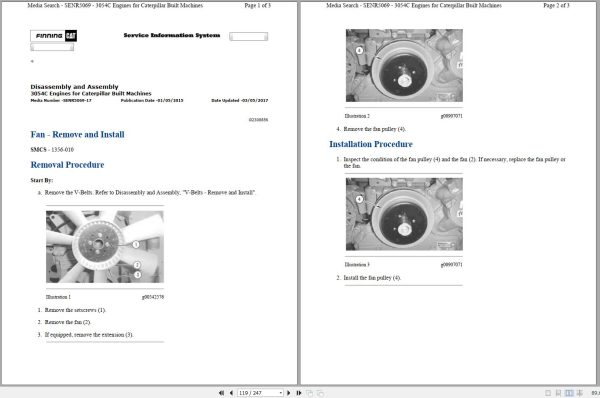Screen dimensions: 600x398
Task: Click "3054C Engines for Caterpillar Built Machines" subtitle
Action: pos(91,93)
